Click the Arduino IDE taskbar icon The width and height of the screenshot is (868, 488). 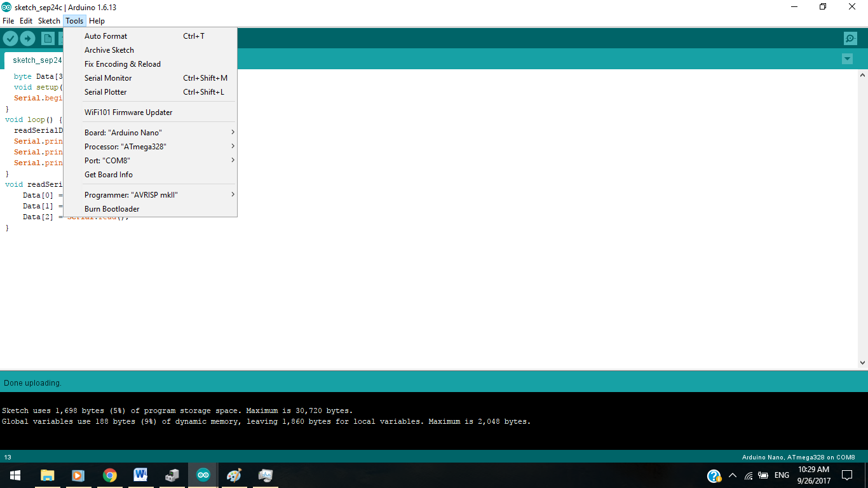[x=203, y=475]
